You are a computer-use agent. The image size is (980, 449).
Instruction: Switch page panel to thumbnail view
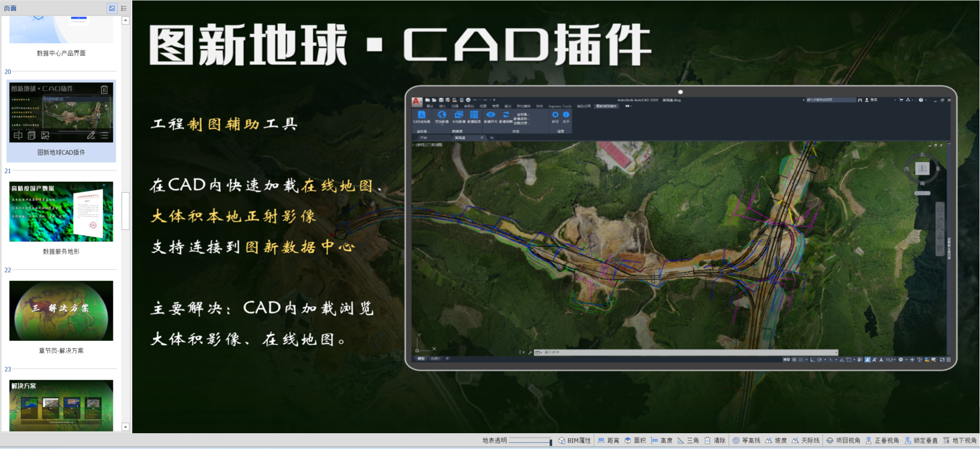click(x=112, y=8)
